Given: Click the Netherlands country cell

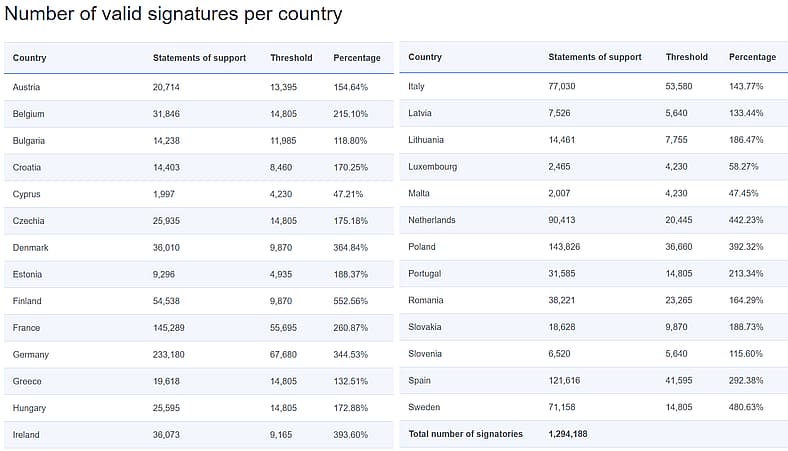Looking at the screenshot, I should click(x=432, y=220).
